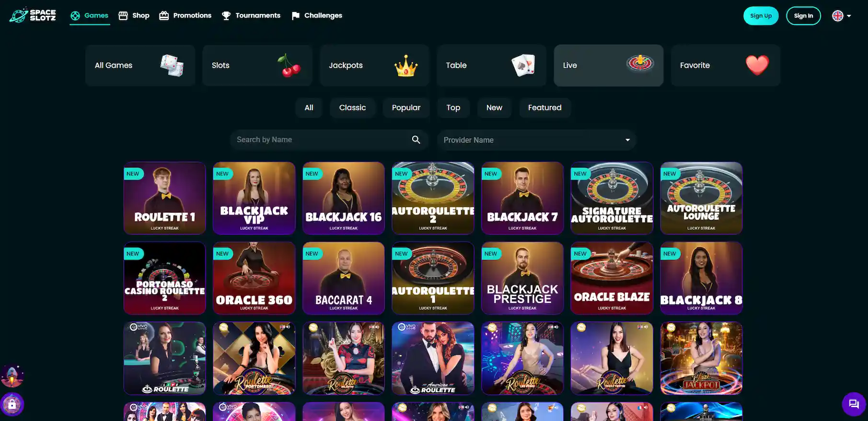
Task: Open the Oracle 360 game
Action: [x=254, y=278]
